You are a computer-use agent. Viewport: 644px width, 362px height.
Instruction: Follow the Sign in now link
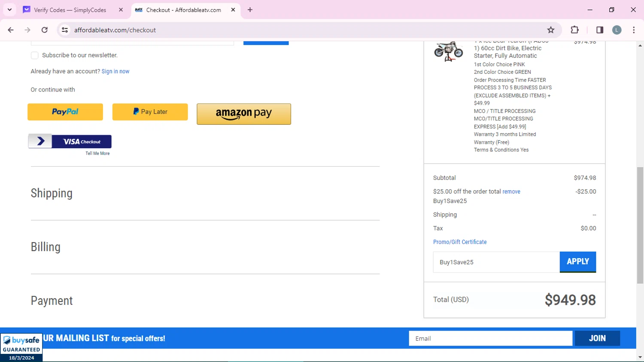point(115,71)
